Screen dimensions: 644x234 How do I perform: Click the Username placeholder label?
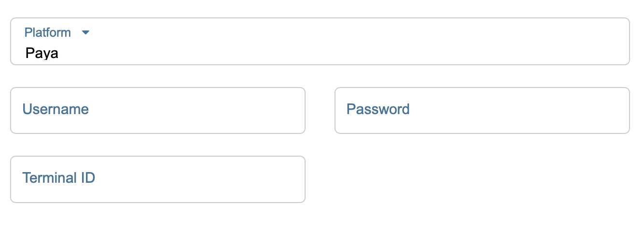pyautogui.click(x=56, y=109)
